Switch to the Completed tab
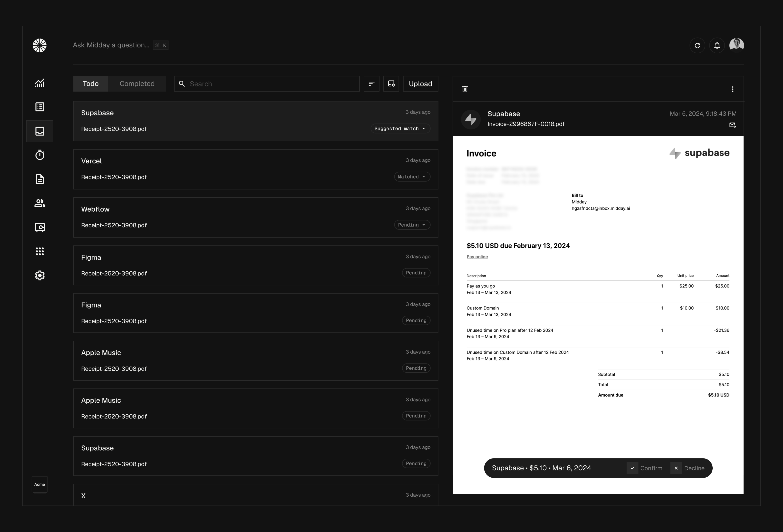 [137, 84]
